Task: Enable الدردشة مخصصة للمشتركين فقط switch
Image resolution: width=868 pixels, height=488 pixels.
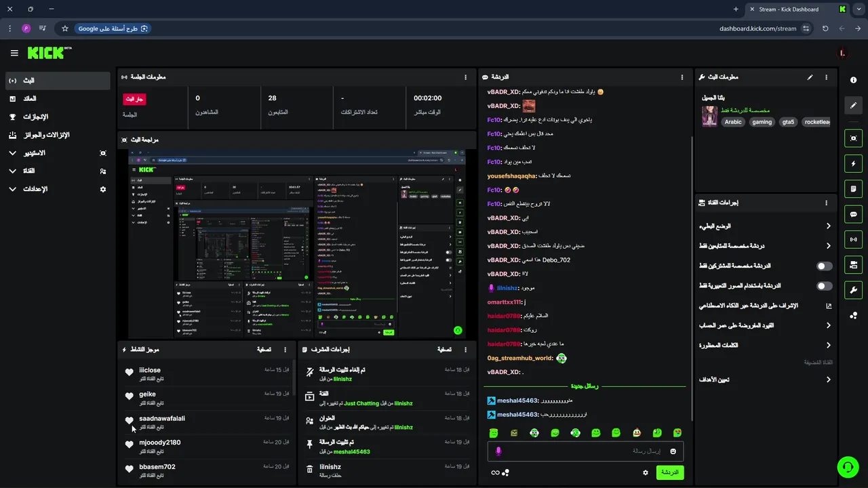Action: click(824, 266)
